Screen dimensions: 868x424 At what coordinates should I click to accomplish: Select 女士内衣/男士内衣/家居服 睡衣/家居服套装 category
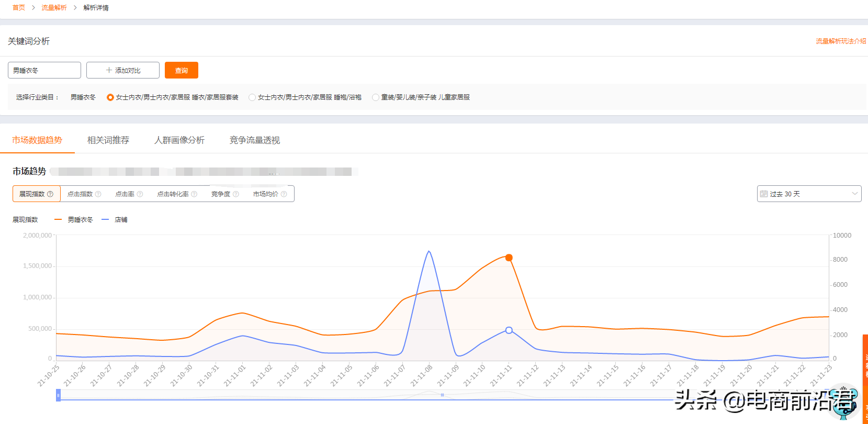pyautogui.click(x=172, y=97)
